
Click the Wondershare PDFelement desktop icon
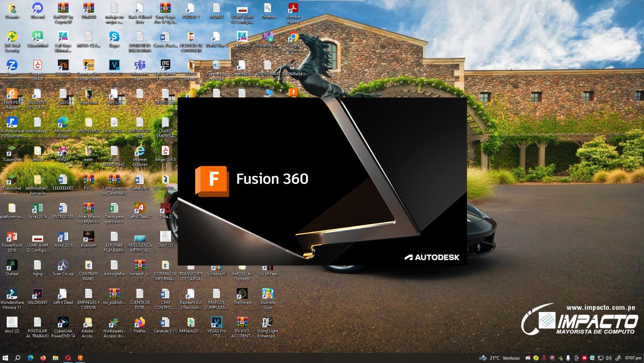click(12, 128)
